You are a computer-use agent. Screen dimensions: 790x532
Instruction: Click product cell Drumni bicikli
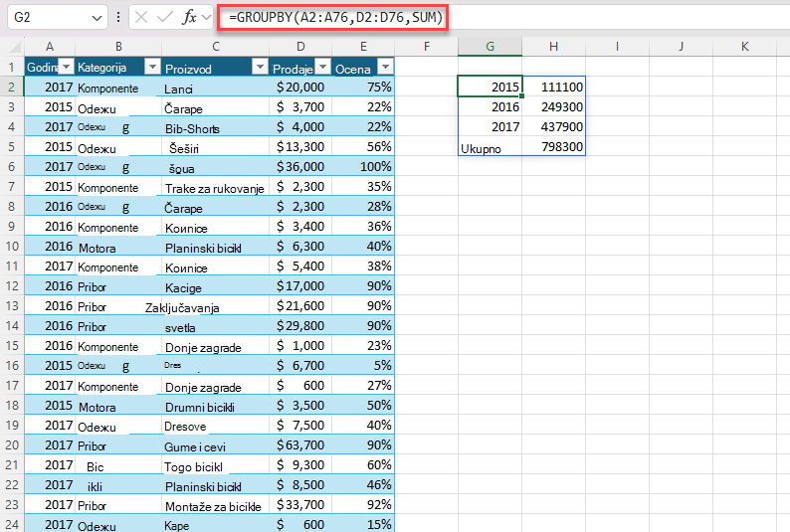[216, 405]
